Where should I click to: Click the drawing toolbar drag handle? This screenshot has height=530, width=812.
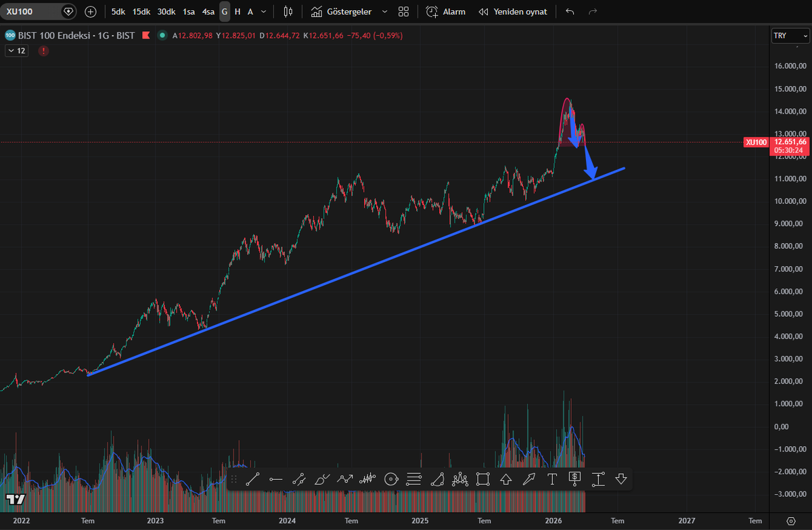click(235, 480)
